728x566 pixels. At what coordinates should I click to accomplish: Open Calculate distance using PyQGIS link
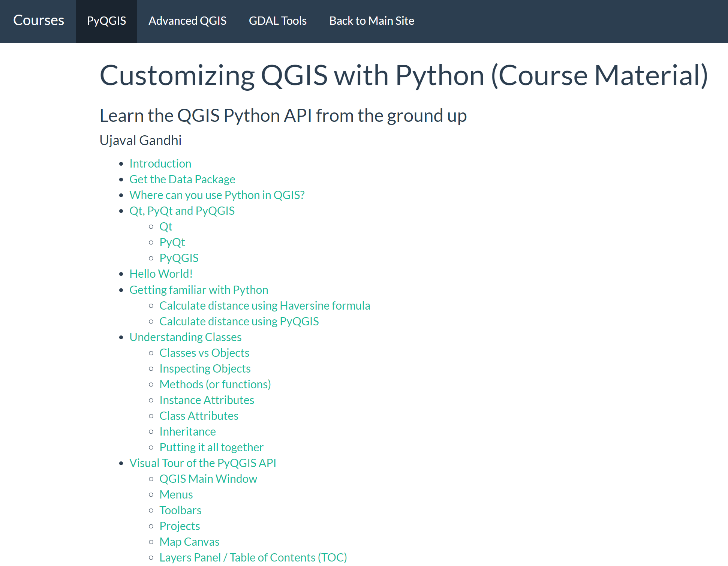[x=239, y=322]
